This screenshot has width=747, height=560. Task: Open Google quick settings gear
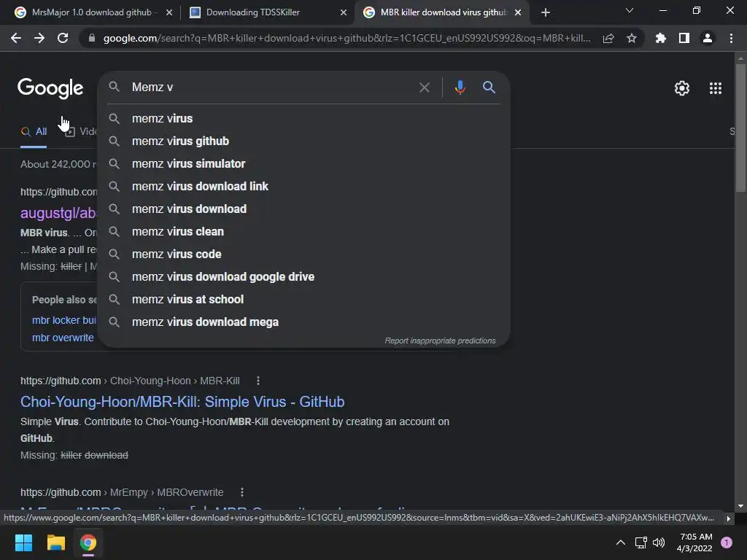pos(682,88)
